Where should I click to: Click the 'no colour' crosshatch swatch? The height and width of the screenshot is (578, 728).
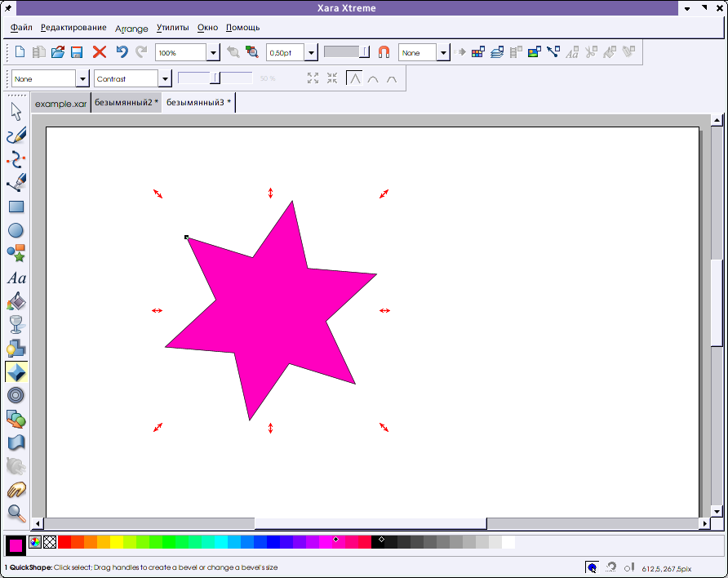[x=50, y=541]
